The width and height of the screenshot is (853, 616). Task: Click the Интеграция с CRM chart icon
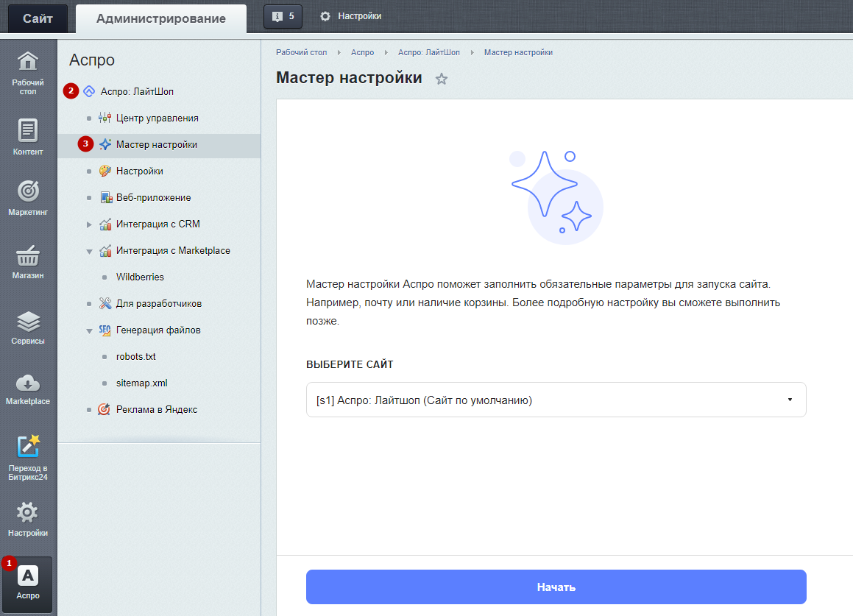tap(105, 224)
